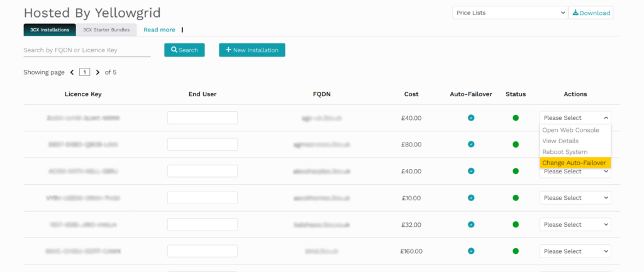Toggle Auto-Failover check in £160.00 row
The image size is (644, 272).
470,251
